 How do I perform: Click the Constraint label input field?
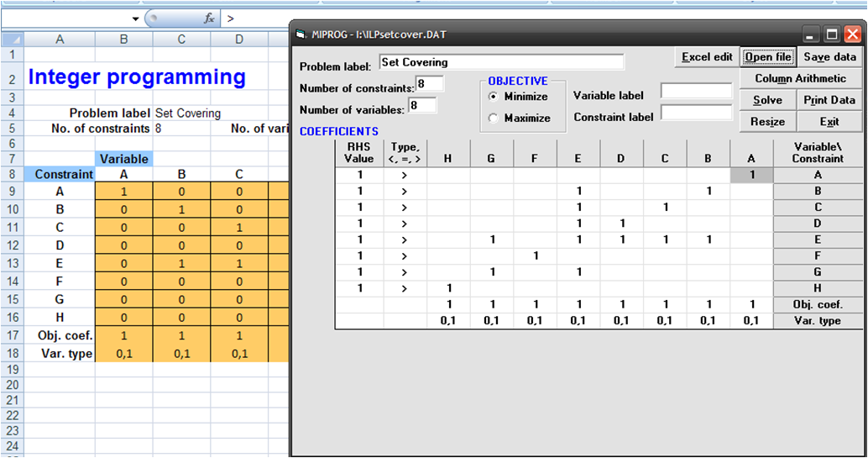pyautogui.click(x=697, y=113)
